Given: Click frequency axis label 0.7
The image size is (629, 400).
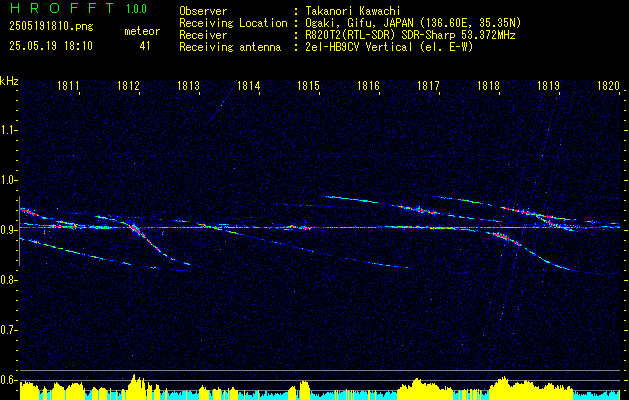Looking at the screenshot, I should 8,330.
